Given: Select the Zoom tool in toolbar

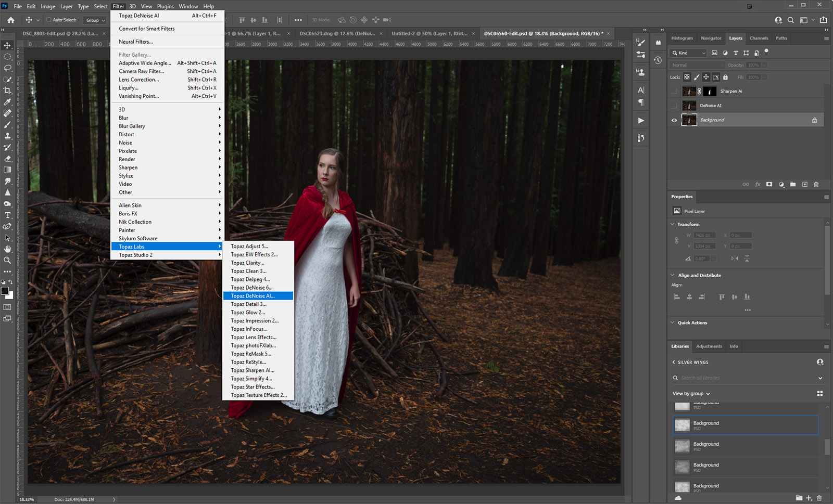Looking at the screenshot, I should (x=7, y=260).
